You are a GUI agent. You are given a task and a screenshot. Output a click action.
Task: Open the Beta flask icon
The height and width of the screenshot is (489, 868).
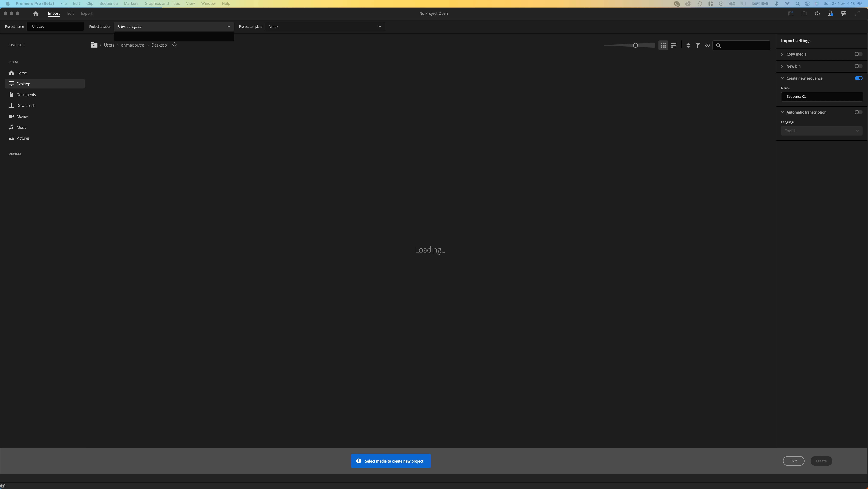(x=830, y=13)
